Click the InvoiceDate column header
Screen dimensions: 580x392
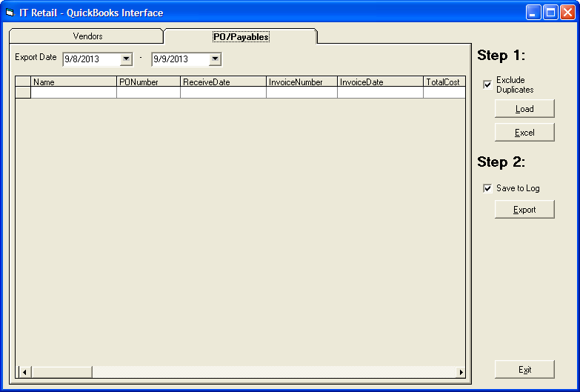(380, 82)
